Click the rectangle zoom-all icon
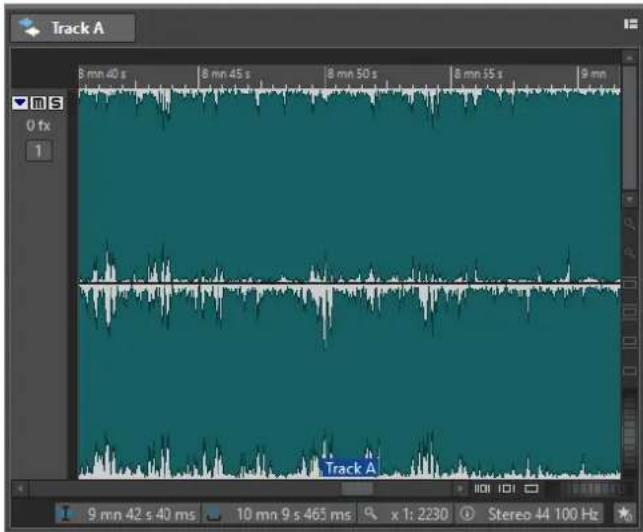The width and height of the screenshot is (643, 532). click(531, 489)
